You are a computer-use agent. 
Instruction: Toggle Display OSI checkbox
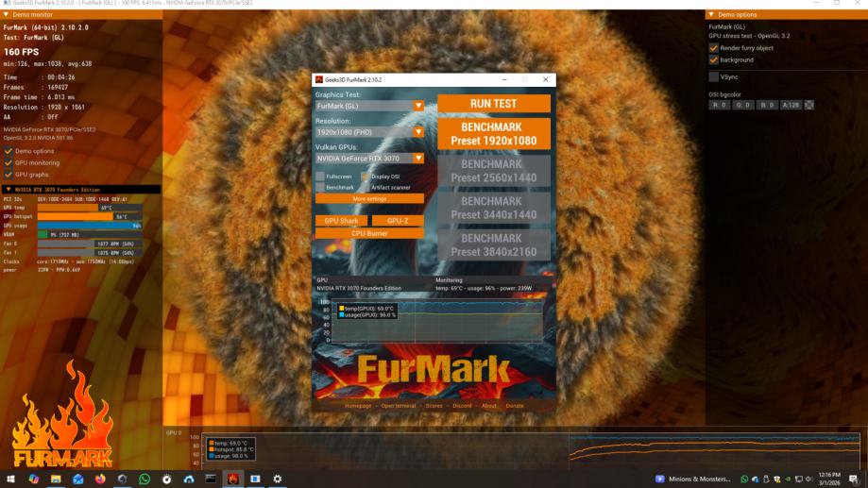click(366, 177)
